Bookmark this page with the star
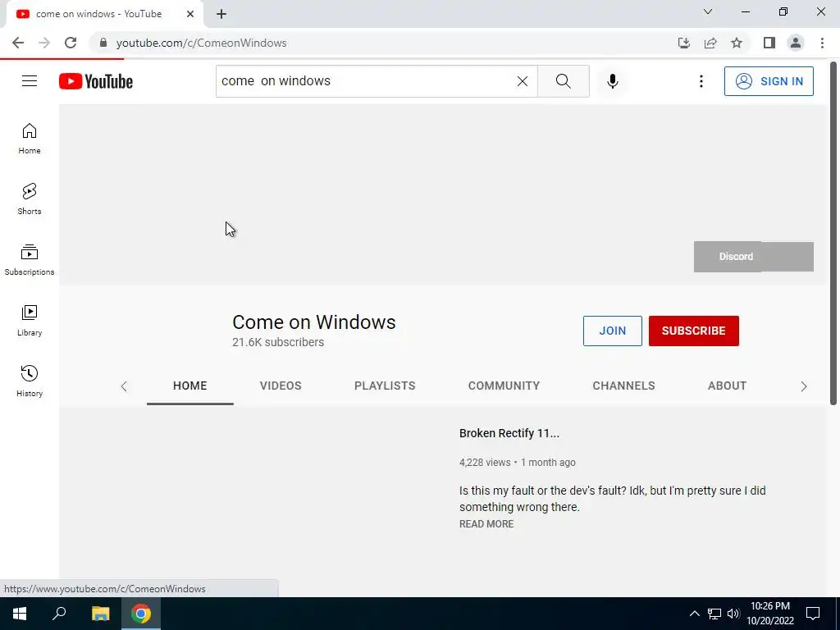 737,43
